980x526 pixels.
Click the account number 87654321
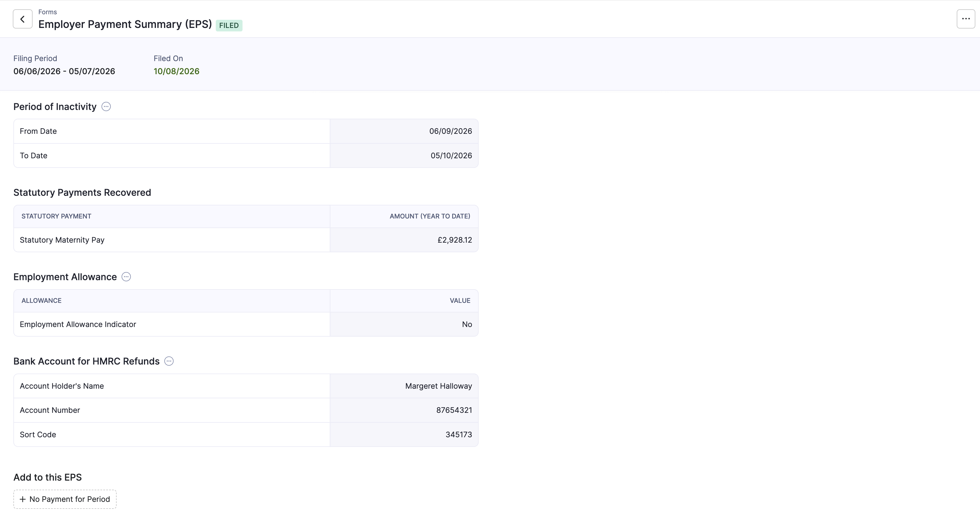click(x=454, y=410)
